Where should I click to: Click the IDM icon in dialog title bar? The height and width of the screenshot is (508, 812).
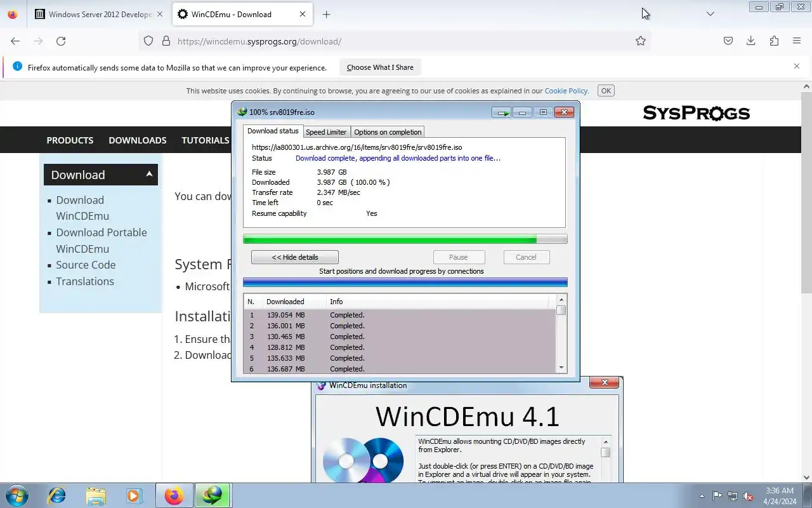(x=242, y=112)
